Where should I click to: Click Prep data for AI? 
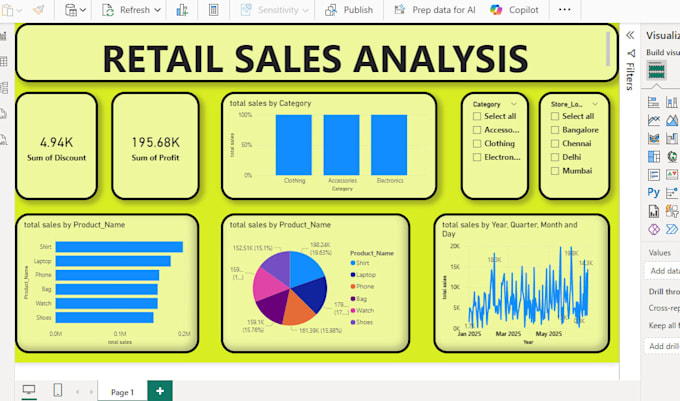pyautogui.click(x=435, y=10)
